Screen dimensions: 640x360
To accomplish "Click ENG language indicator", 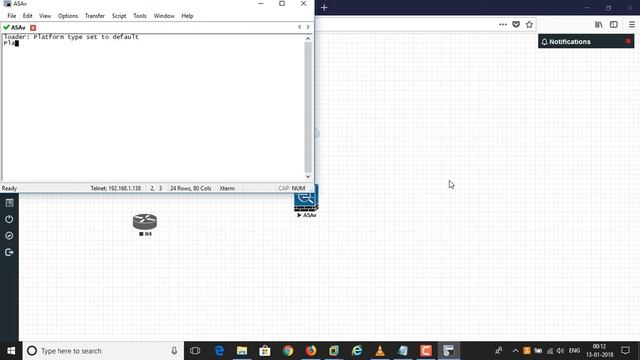I will tap(574, 351).
